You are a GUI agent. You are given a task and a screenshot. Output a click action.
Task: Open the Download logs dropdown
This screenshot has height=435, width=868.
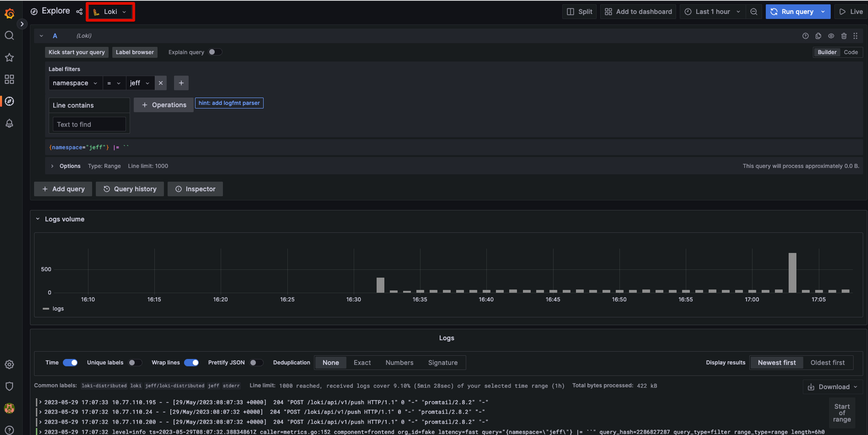point(832,387)
